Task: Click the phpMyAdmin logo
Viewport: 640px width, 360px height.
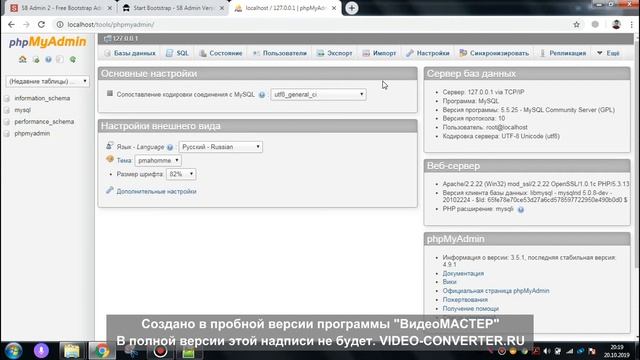Action: point(47,42)
